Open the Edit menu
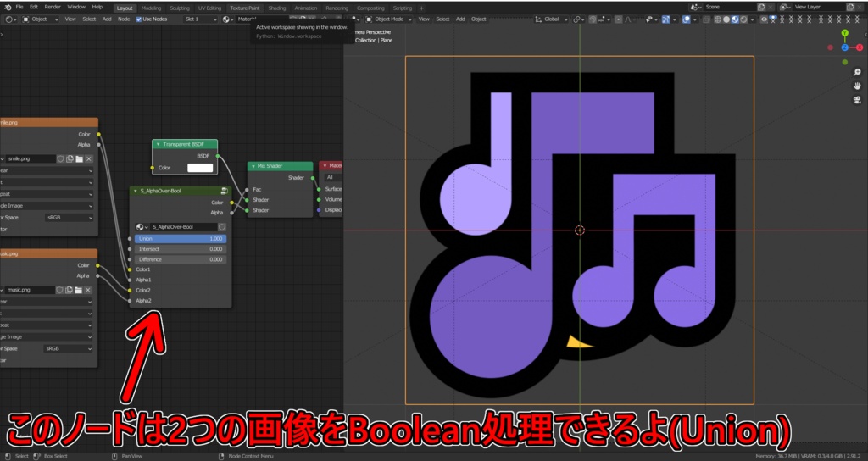Viewport: 868px width, 461px height. point(34,7)
